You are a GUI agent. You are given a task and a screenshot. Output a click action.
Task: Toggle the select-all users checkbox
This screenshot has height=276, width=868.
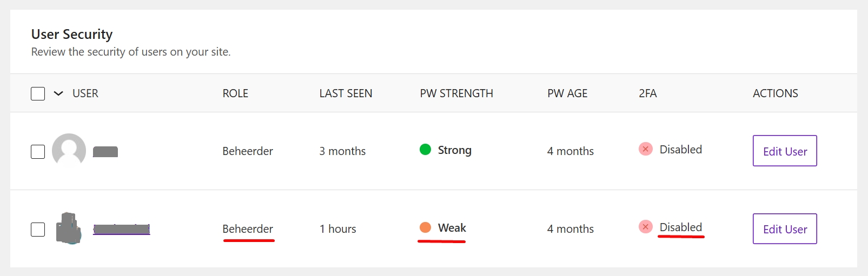point(38,93)
